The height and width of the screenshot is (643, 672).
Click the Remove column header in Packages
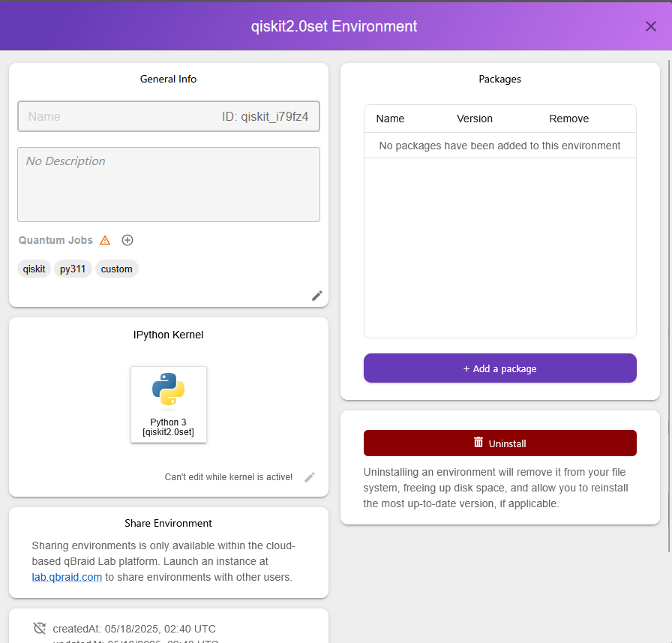pos(568,119)
